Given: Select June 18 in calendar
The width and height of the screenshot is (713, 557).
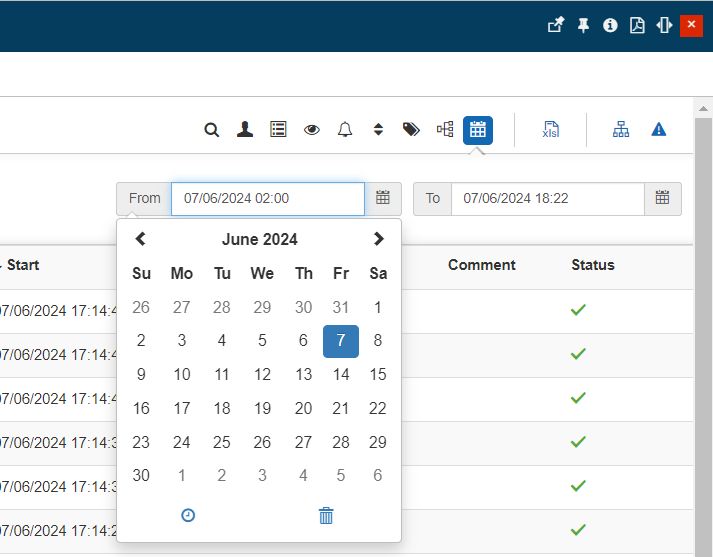Looking at the screenshot, I should pos(222,408).
